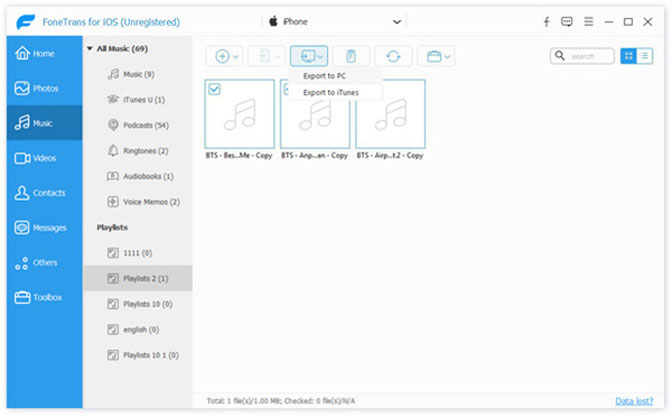Open the Others section
The image size is (672, 416).
coord(44,262)
